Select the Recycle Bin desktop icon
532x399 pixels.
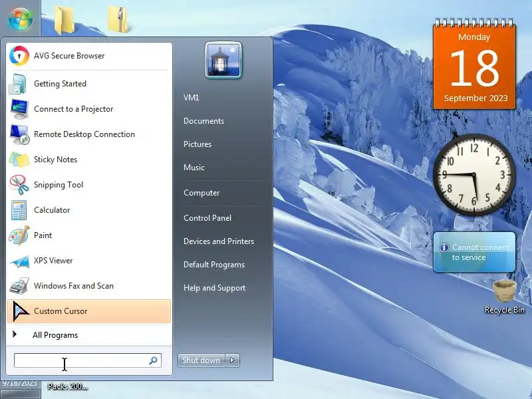coord(505,291)
